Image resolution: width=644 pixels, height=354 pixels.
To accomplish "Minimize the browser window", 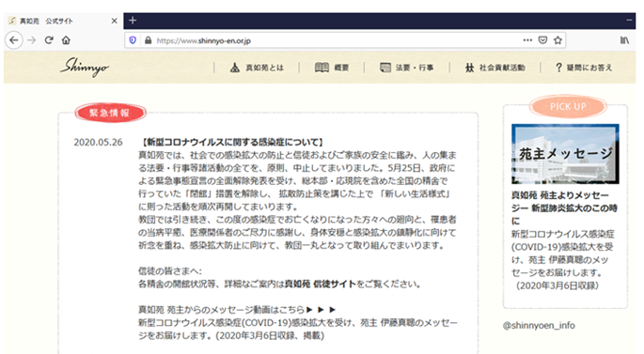I will 629,20.
